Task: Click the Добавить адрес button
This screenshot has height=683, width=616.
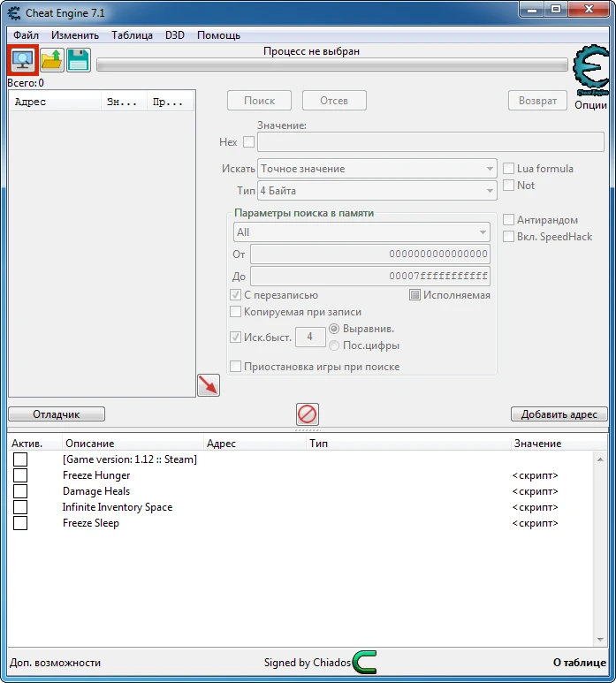Action: click(x=559, y=414)
